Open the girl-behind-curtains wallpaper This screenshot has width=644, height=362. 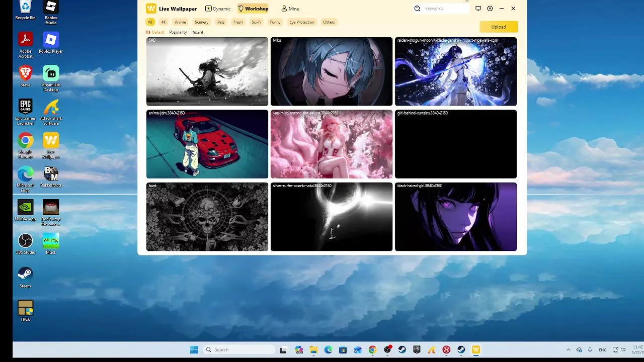[x=456, y=144]
